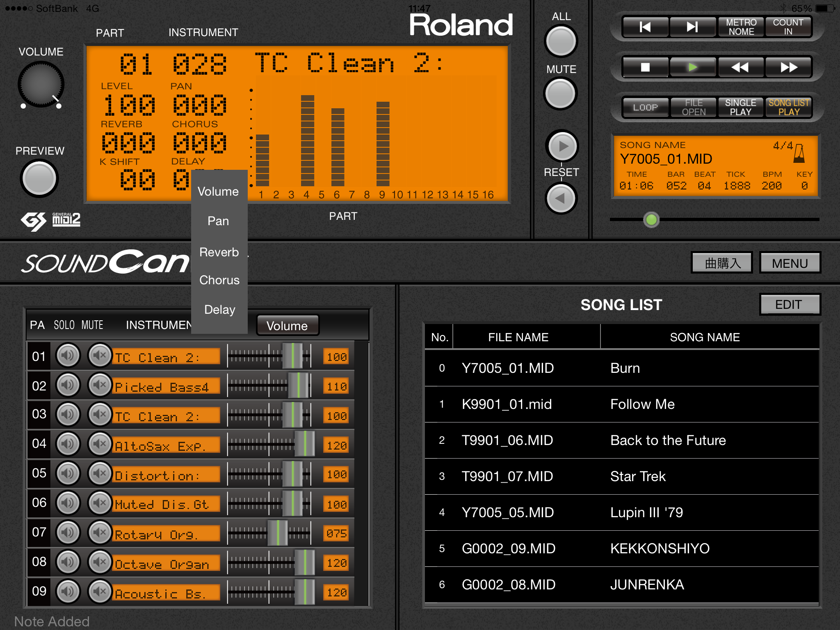Solo part 01 TC Clean 2 channel
840x630 pixels.
68,356
